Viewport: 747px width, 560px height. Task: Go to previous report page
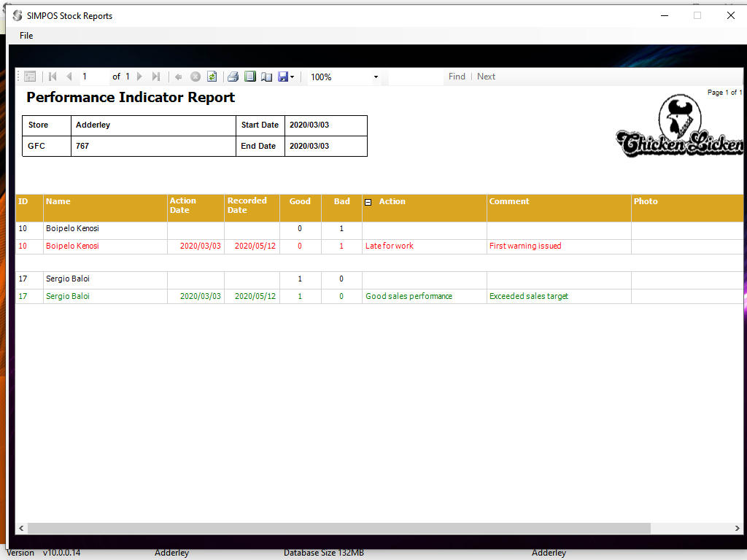click(x=69, y=77)
